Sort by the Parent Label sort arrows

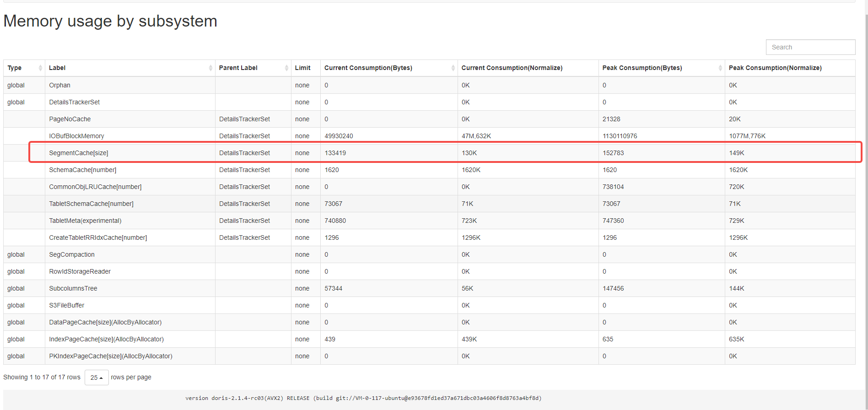(286, 68)
